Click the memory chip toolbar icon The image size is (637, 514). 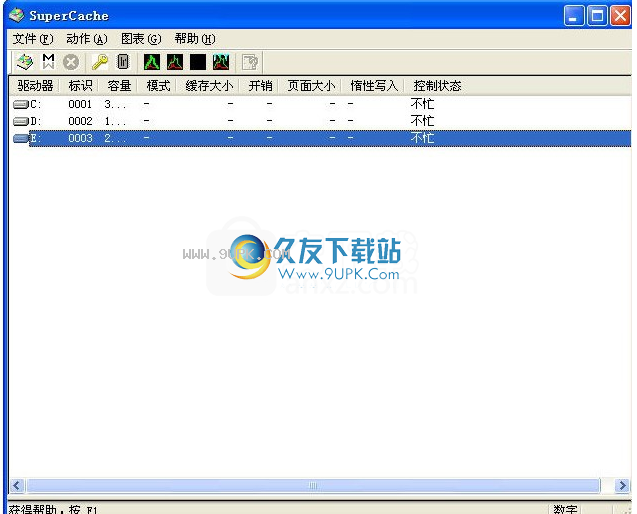(x=123, y=62)
